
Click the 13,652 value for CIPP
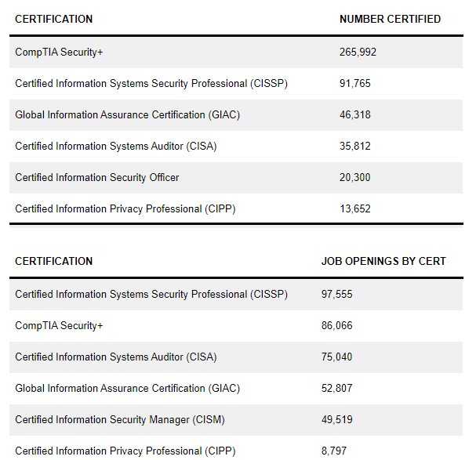[354, 209]
